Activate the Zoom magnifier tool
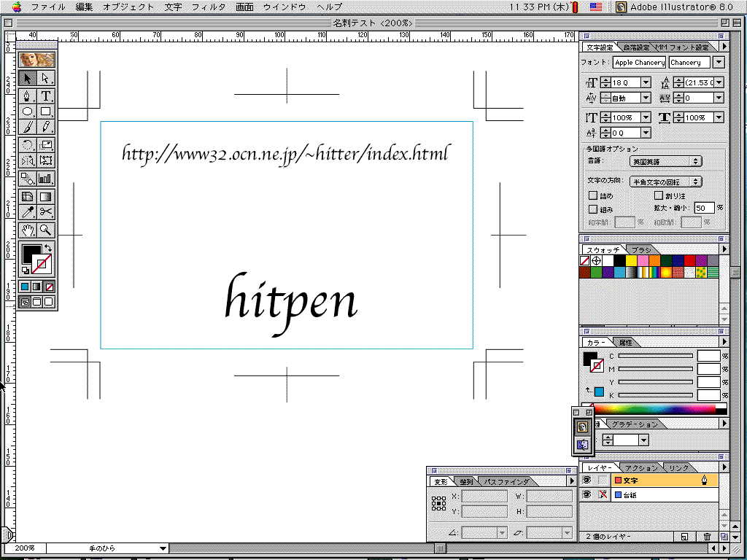Screen dimensions: 747x560 point(46,230)
